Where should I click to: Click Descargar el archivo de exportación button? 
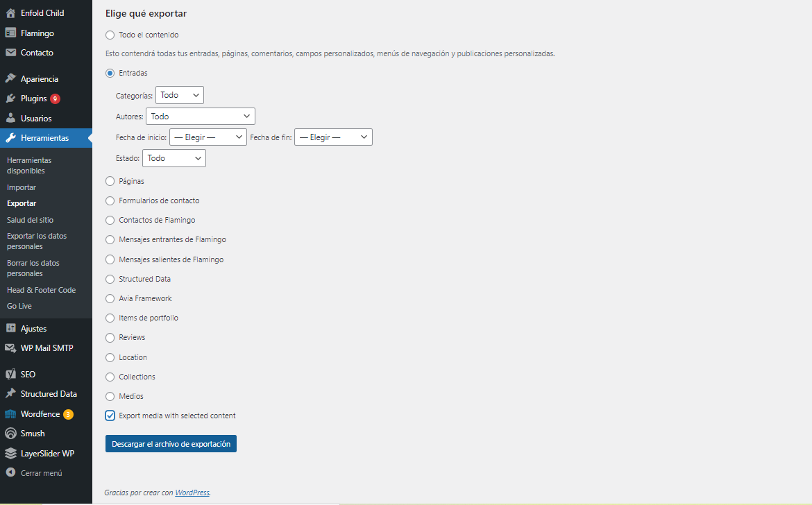tap(171, 444)
